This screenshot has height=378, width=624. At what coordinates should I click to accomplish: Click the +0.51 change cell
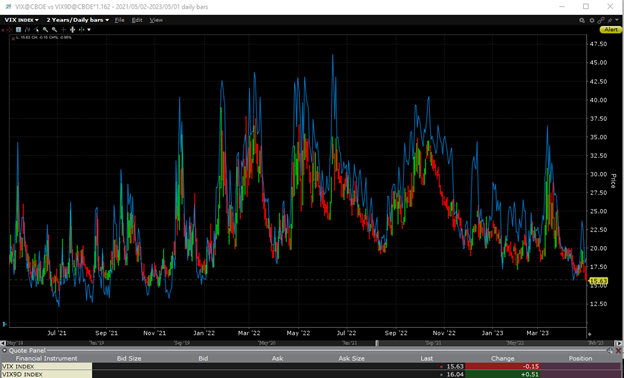[x=503, y=374]
